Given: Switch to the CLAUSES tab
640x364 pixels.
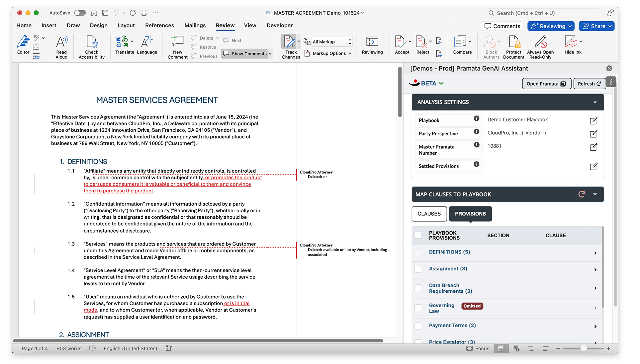Looking at the screenshot, I should point(429,214).
